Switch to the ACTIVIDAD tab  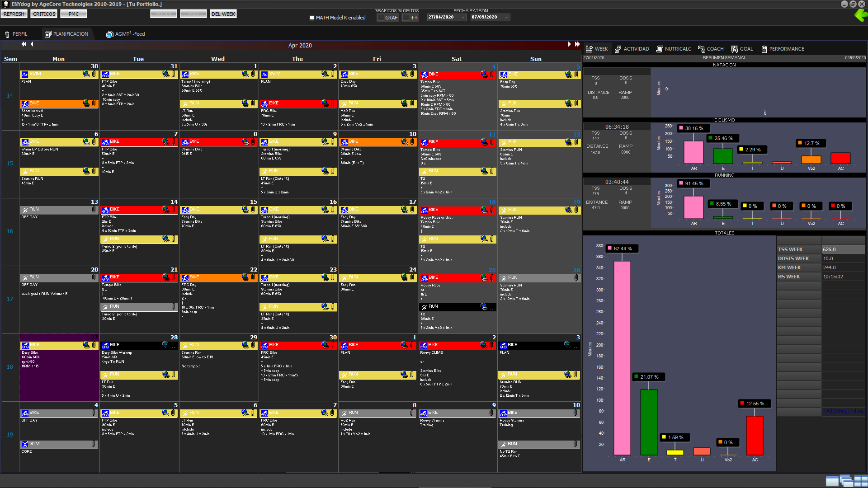pos(632,49)
